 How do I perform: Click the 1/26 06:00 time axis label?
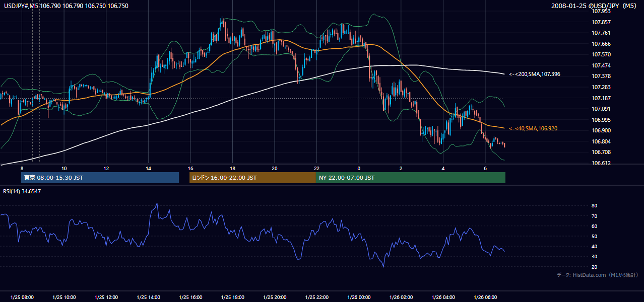pos(485,297)
